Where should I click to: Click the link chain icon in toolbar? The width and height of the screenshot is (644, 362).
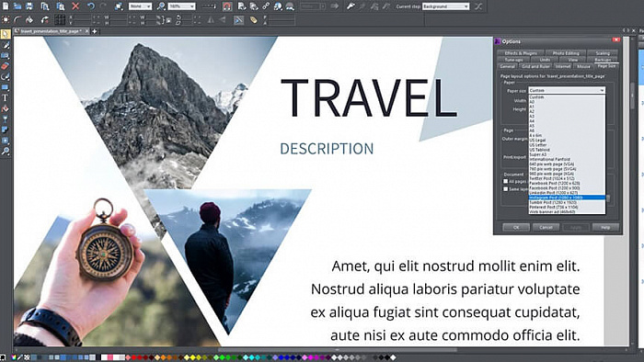(266, 6)
